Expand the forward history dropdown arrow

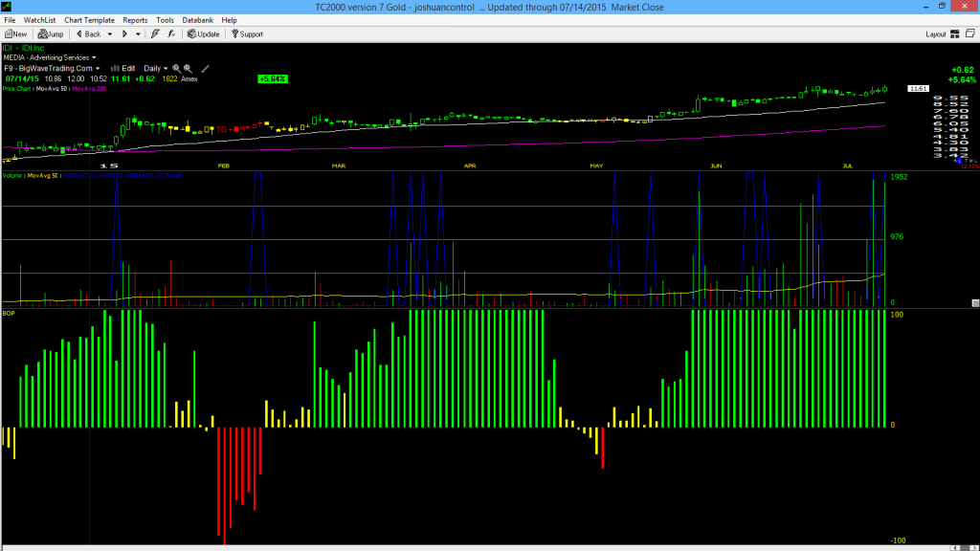pos(138,34)
